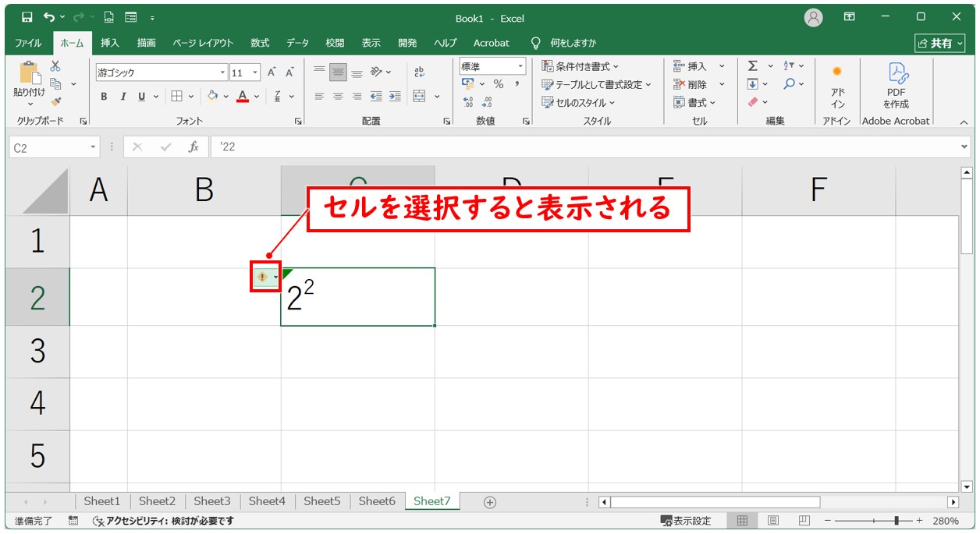
Task: Click the zoom slider in status bar
Action: (897, 521)
